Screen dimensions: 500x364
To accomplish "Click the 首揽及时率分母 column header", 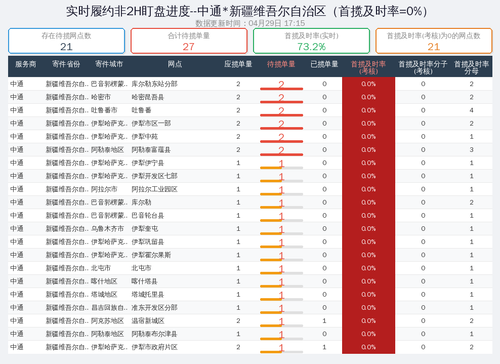I will pyautogui.click(x=471, y=67).
